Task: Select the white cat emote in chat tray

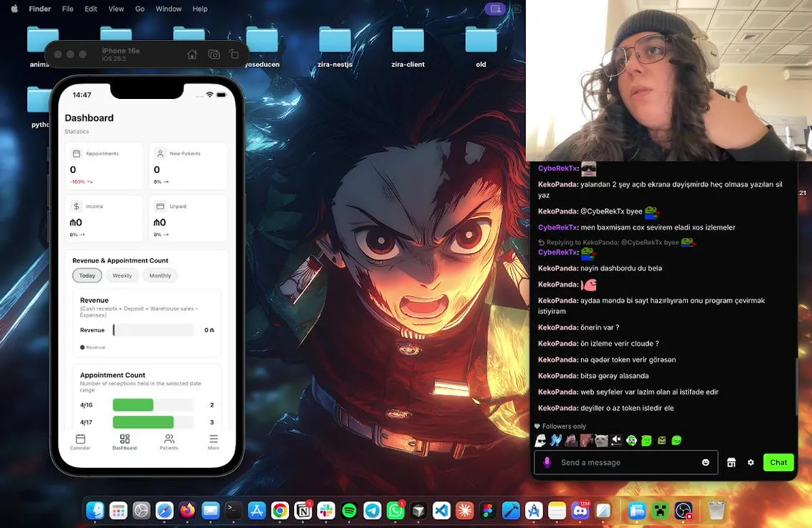Action: click(x=601, y=440)
